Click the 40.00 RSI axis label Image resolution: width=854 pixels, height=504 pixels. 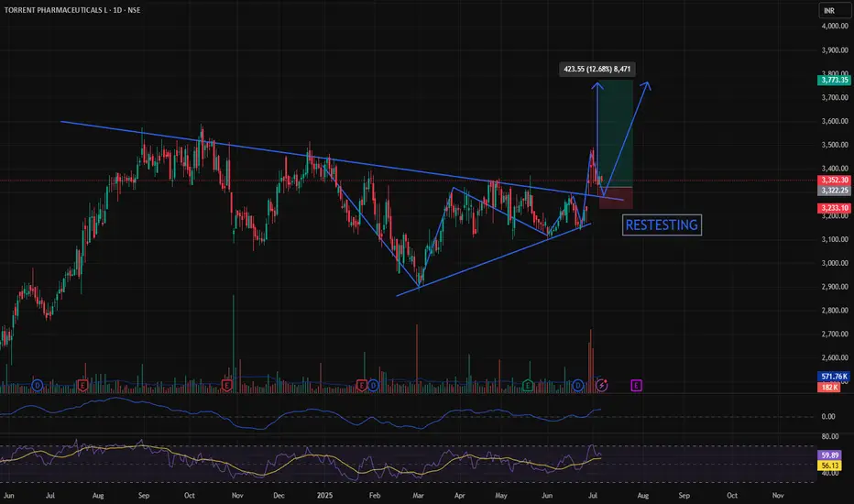coord(830,473)
